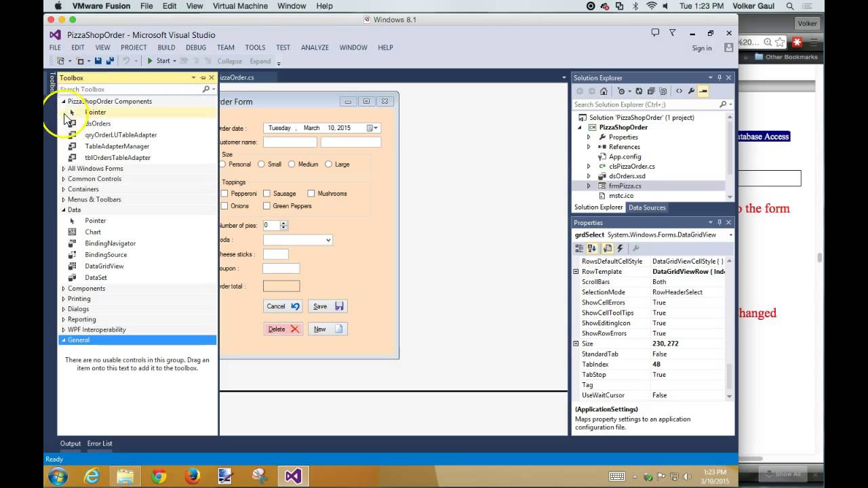Select the Large size radio button

coord(328,164)
